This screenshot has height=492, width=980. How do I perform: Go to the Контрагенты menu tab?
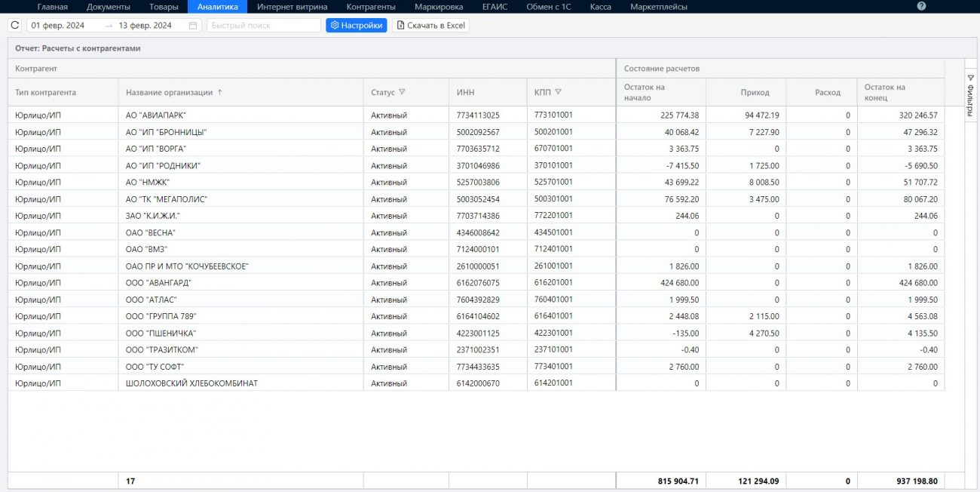point(371,7)
